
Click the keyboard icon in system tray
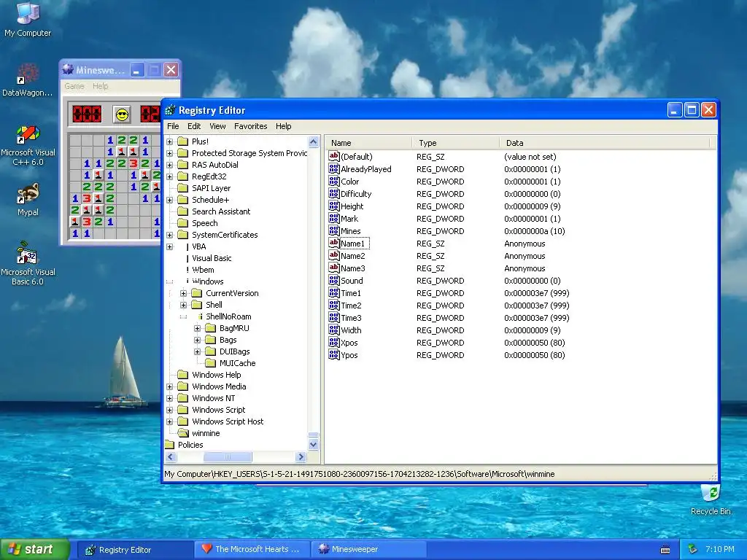tap(665, 550)
